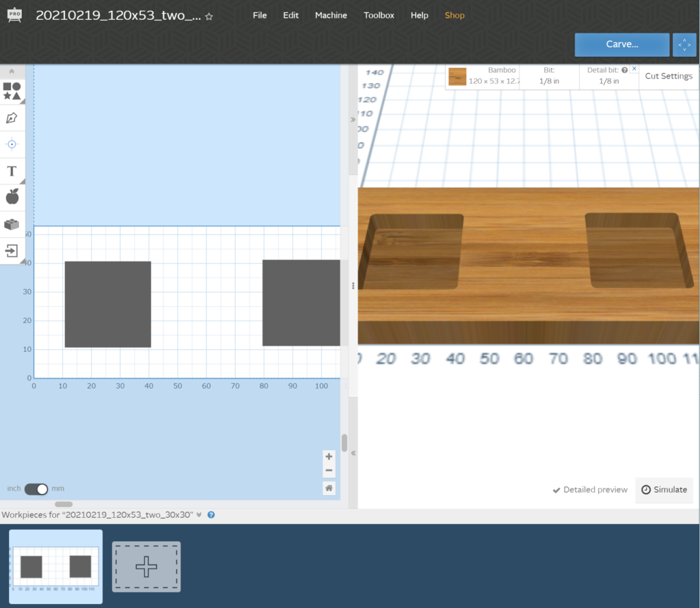The width and height of the screenshot is (700, 608).
Task: Open the apple icon library
Action: pyautogui.click(x=12, y=197)
